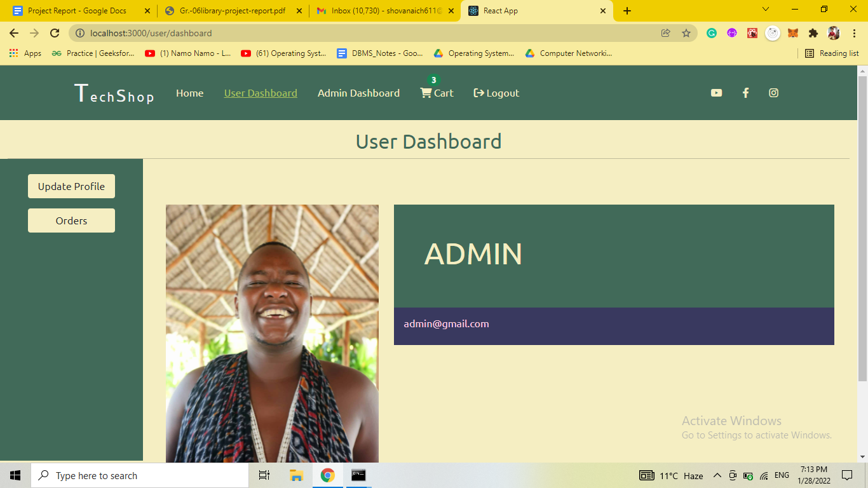Click the Windows Start button
The image size is (868, 488).
coord(14,475)
